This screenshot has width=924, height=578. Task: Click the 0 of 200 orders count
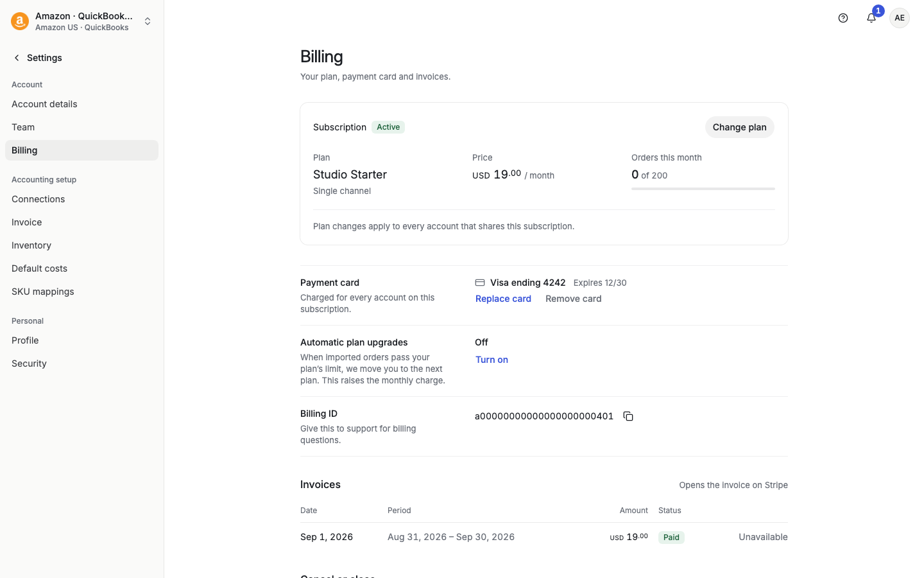pyautogui.click(x=649, y=175)
